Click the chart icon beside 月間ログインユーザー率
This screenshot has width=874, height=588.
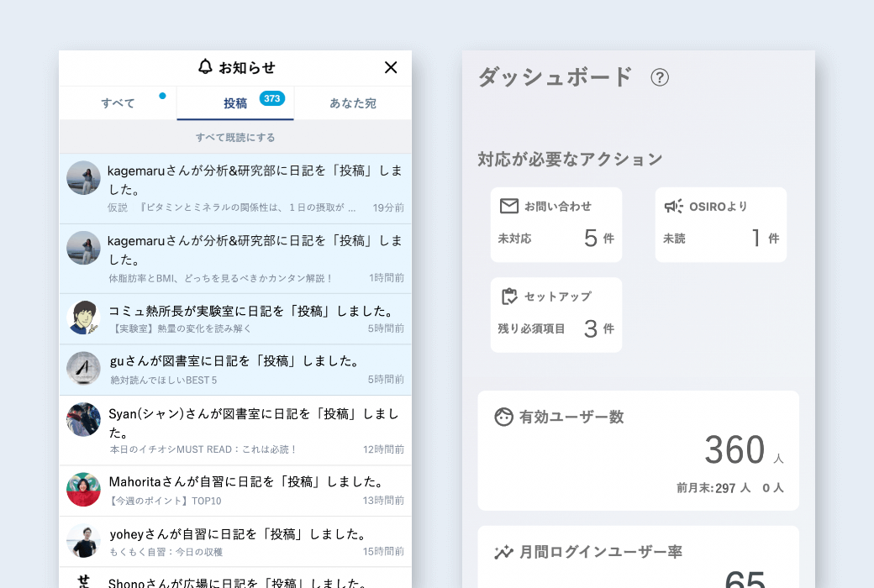click(x=503, y=552)
